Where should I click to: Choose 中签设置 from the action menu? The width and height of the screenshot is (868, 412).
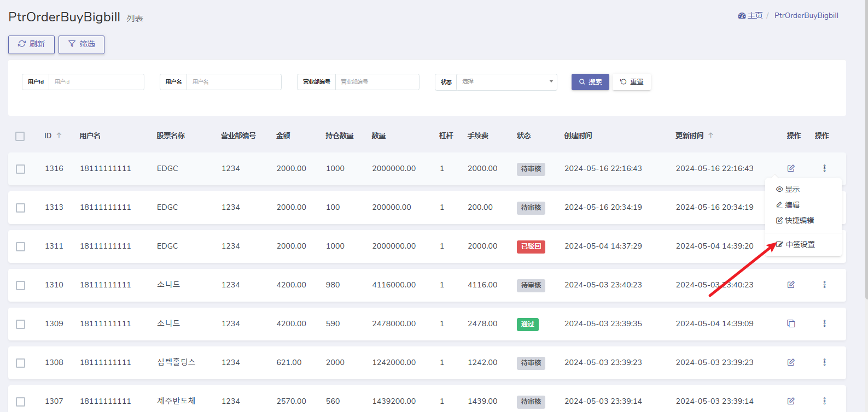pos(800,244)
